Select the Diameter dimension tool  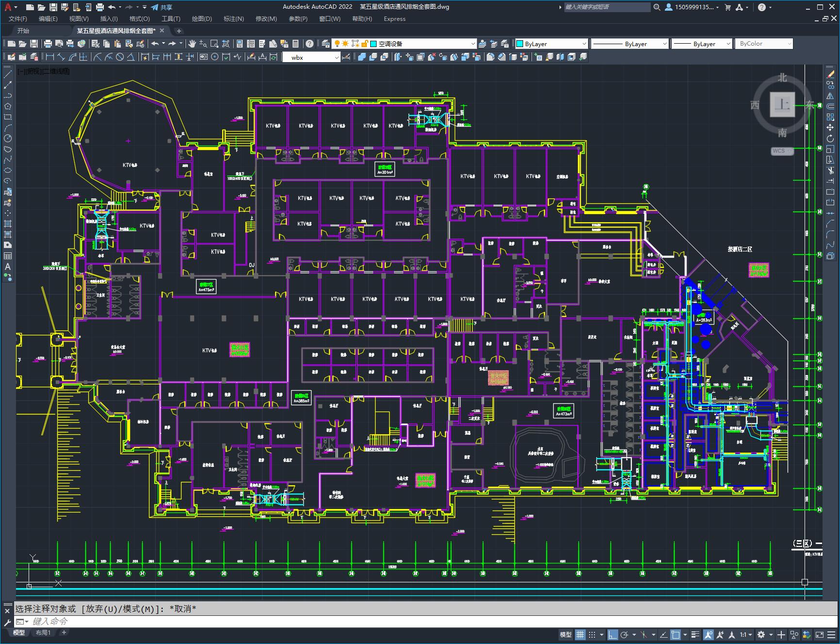tap(120, 57)
